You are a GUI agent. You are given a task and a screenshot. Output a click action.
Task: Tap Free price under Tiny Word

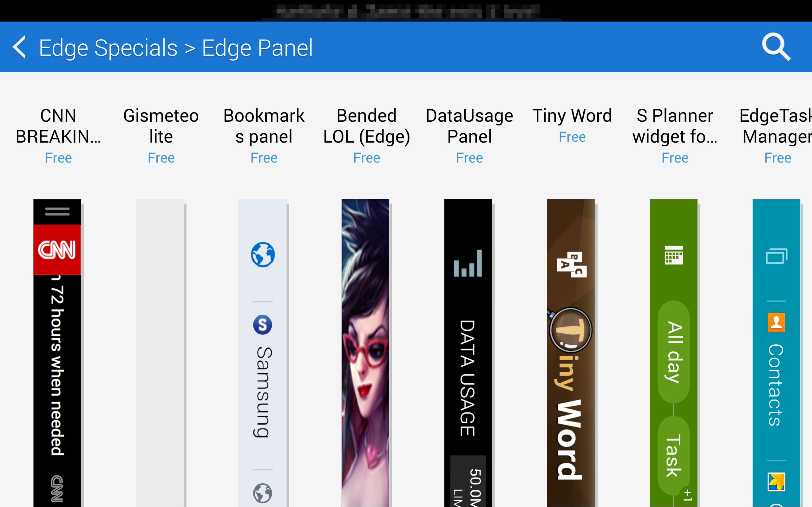(572, 137)
